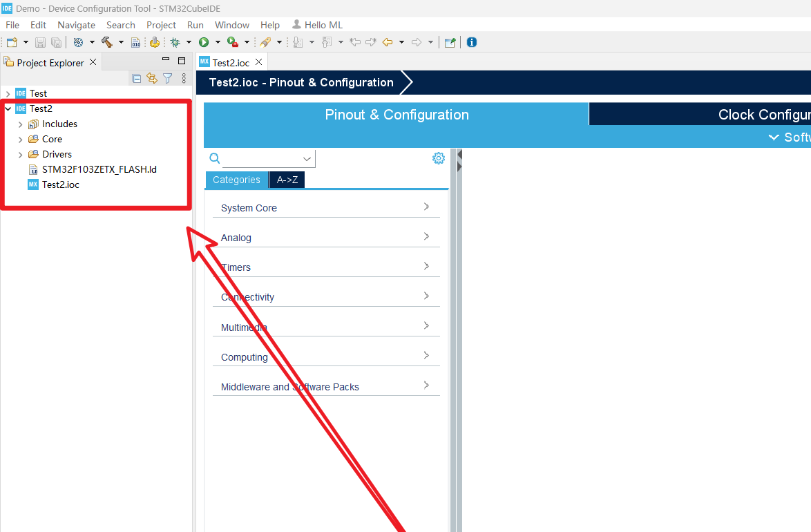Open the Project menu
The height and width of the screenshot is (532, 811).
coord(162,25)
